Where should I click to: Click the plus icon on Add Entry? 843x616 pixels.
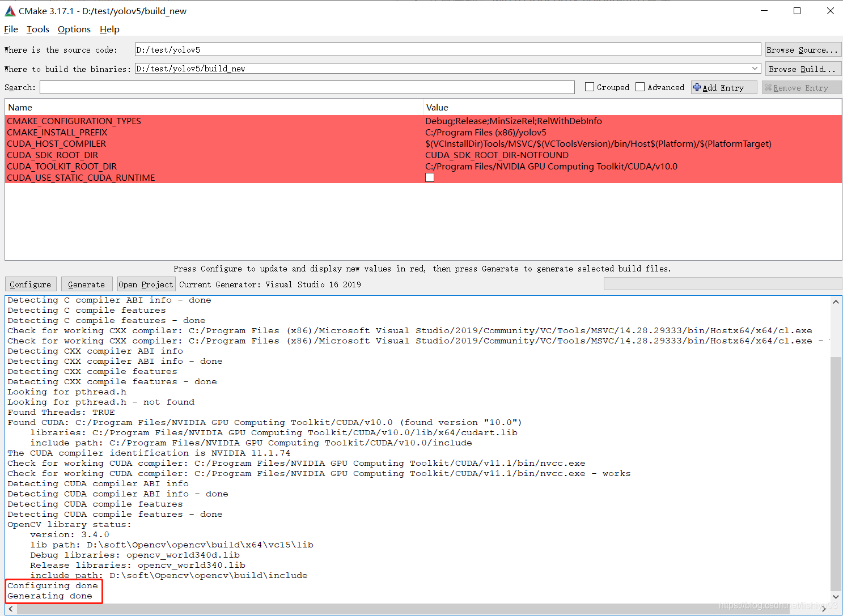pos(697,87)
